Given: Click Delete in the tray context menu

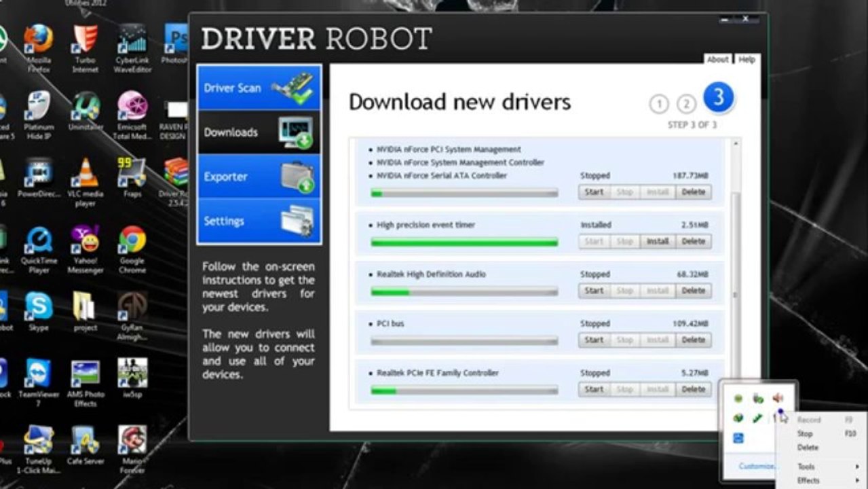Looking at the screenshot, I should click(808, 448).
